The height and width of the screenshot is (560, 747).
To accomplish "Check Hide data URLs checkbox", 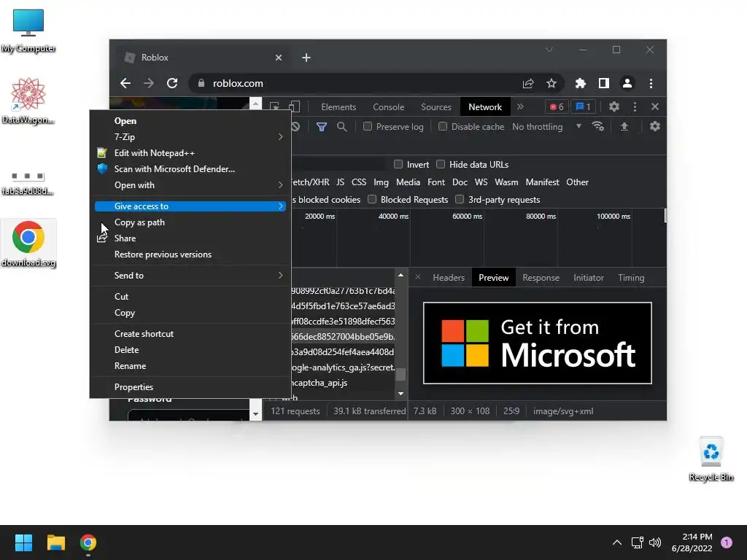I will [x=441, y=164].
